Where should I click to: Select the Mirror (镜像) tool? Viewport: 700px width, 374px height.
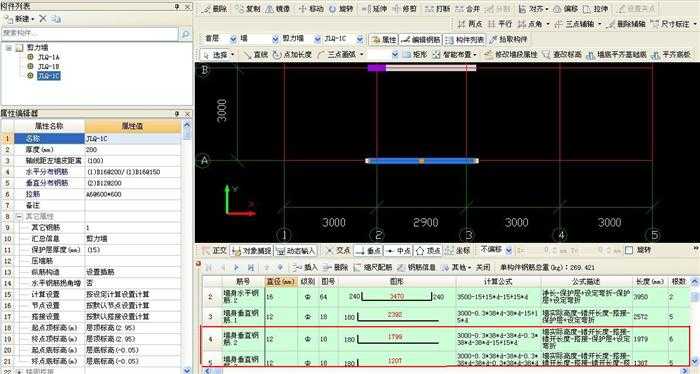point(278,8)
